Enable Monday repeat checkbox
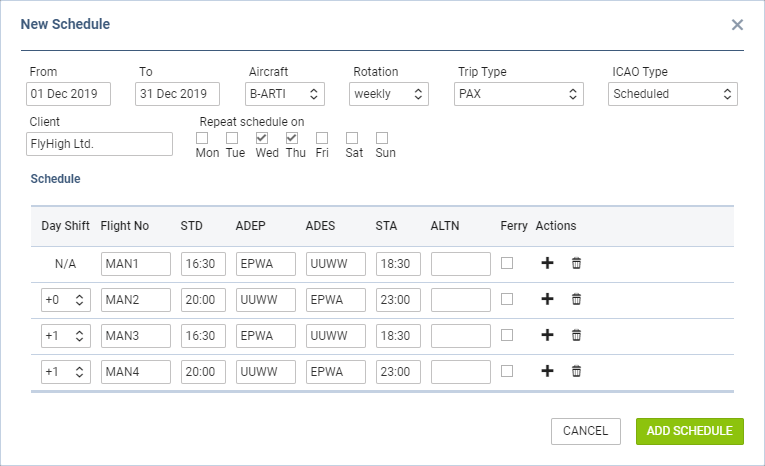765x466 pixels. tap(202, 138)
